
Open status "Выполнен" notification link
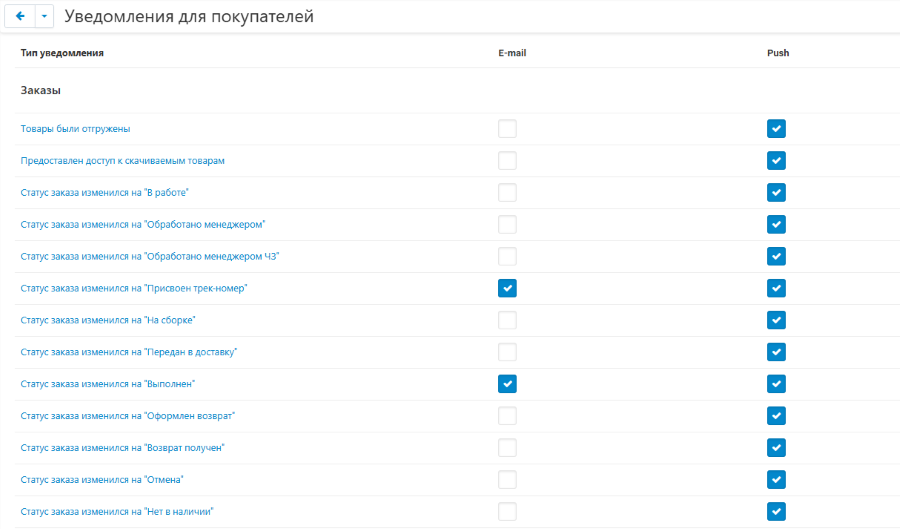coord(108,384)
